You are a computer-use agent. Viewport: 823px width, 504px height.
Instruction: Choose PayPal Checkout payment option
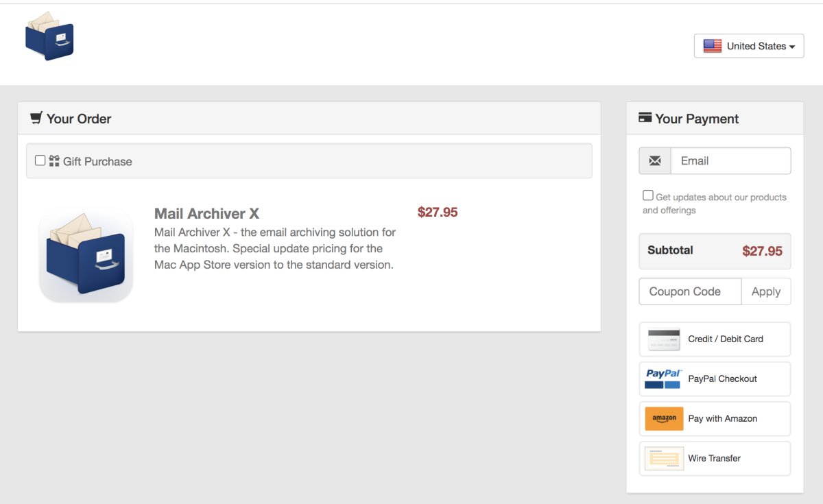click(715, 379)
